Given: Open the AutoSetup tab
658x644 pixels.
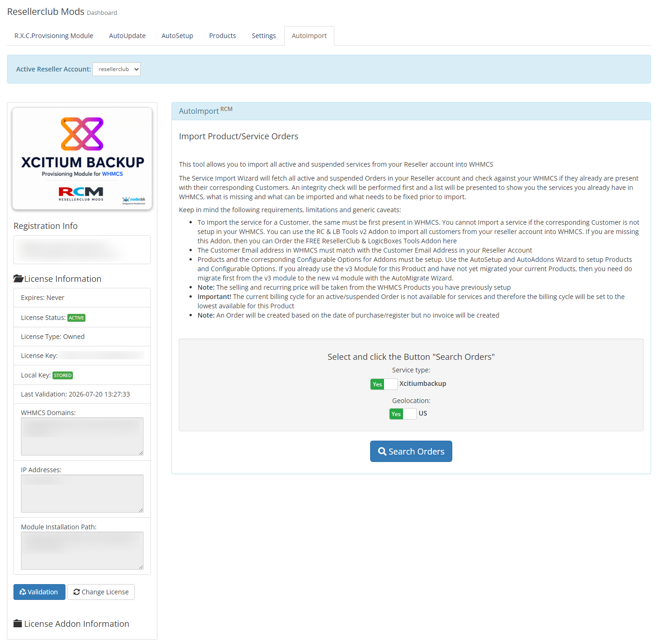Looking at the screenshot, I should (177, 36).
